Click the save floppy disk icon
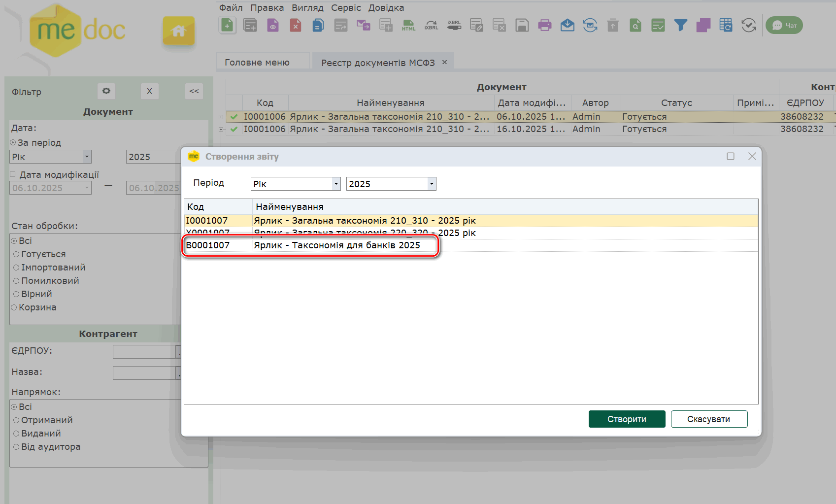836x504 pixels. click(522, 25)
